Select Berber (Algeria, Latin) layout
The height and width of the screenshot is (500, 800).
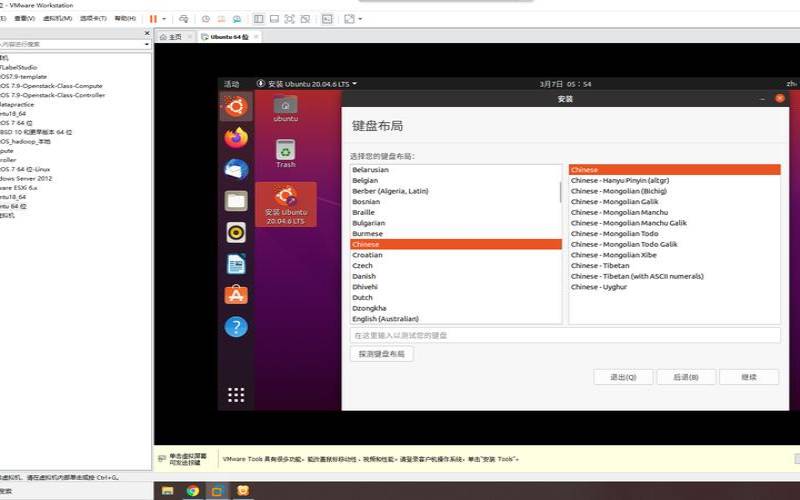tap(456, 191)
